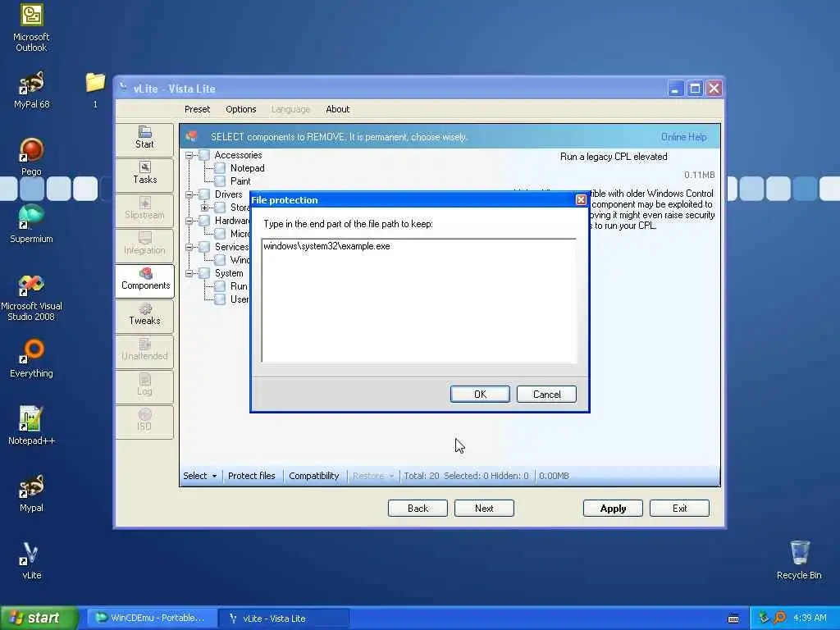The height and width of the screenshot is (630, 840).
Task: Tick the Hardware Support checkbox
Action: pyautogui.click(x=204, y=221)
